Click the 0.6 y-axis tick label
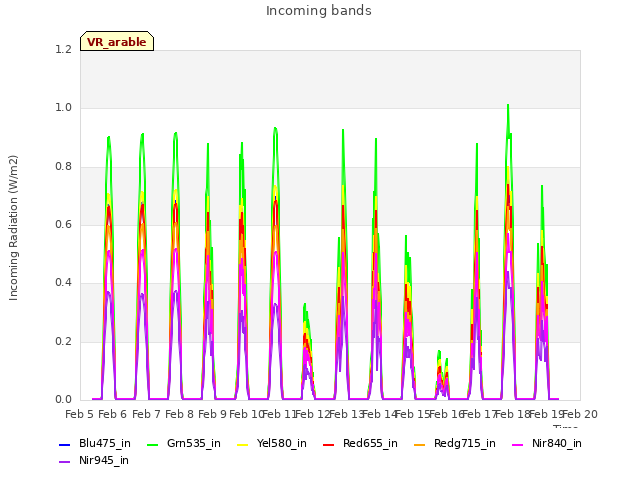Viewport: 640px width, 480px height. (63, 224)
